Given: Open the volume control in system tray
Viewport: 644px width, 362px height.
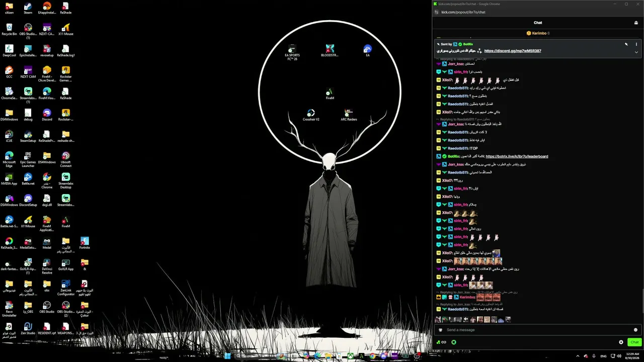Looking at the screenshot, I should (619, 356).
